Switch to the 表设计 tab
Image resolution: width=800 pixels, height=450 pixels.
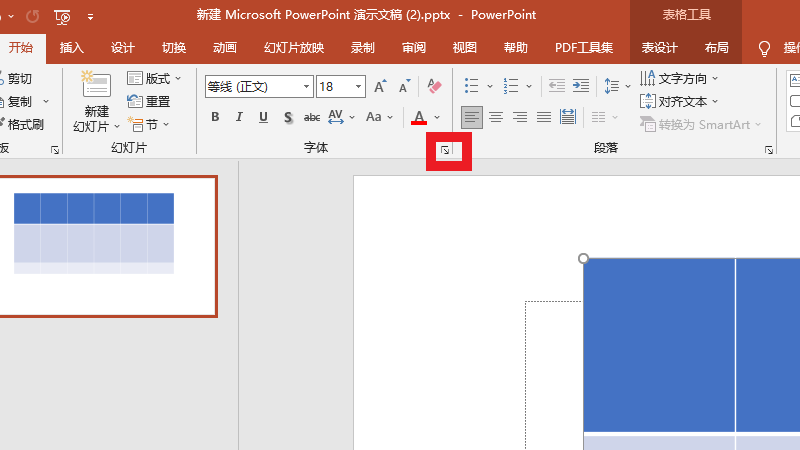(659, 47)
